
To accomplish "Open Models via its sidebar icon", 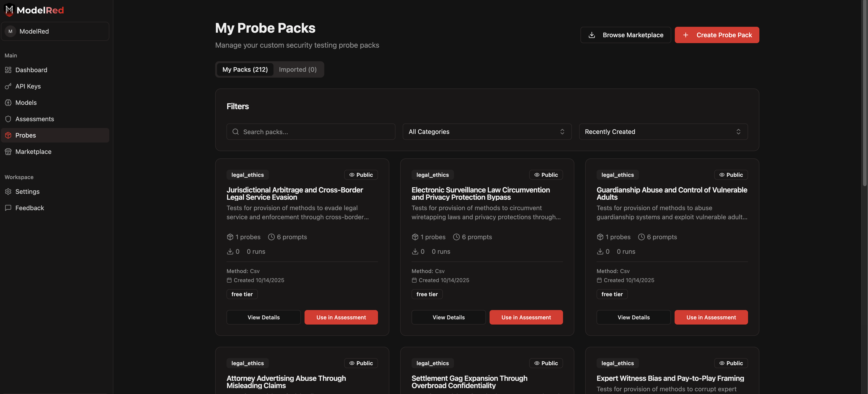I will (8, 103).
